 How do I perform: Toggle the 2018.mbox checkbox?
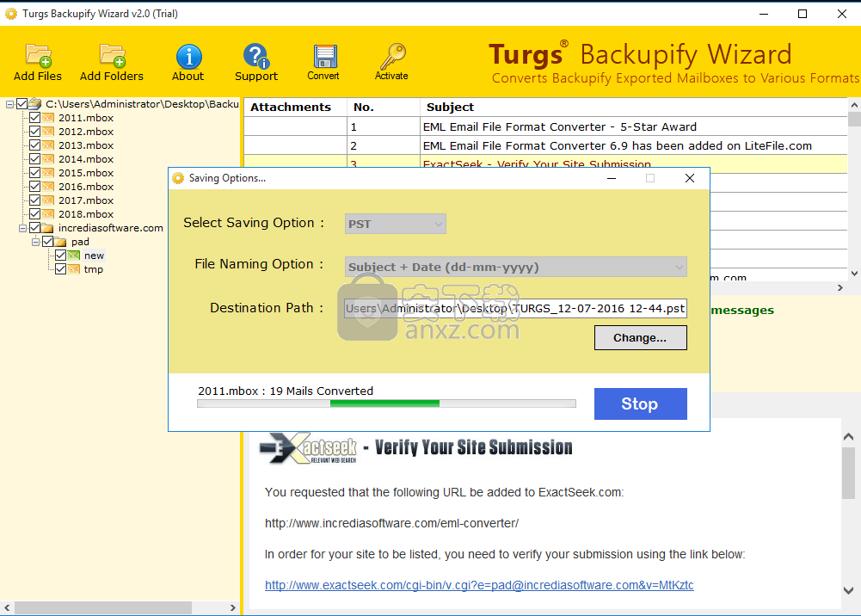(x=34, y=213)
